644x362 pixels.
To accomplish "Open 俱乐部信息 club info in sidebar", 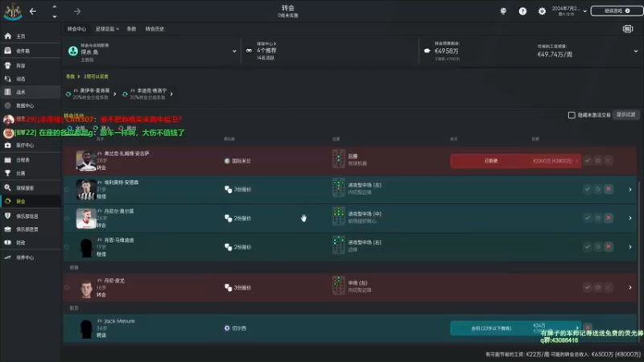I will point(31,216).
